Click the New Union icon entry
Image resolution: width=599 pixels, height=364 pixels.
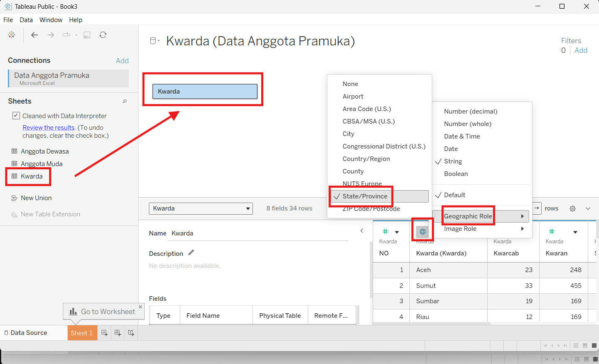coord(15,198)
